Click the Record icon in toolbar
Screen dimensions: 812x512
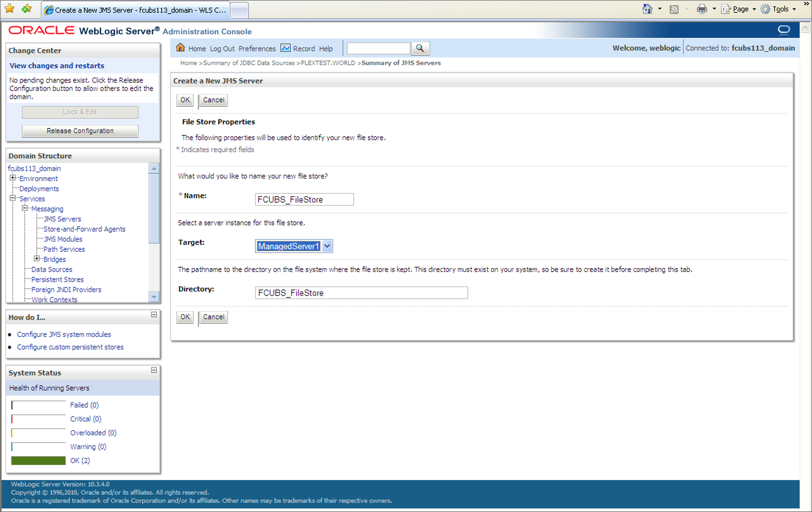pyautogui.click(x=285, y=48)
